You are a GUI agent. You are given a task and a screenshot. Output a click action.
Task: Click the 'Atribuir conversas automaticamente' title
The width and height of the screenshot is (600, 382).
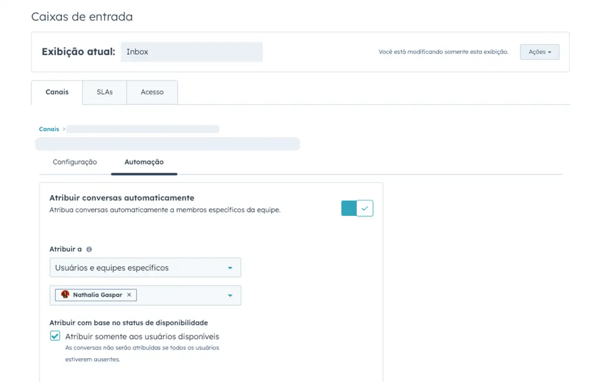[122, 198]
